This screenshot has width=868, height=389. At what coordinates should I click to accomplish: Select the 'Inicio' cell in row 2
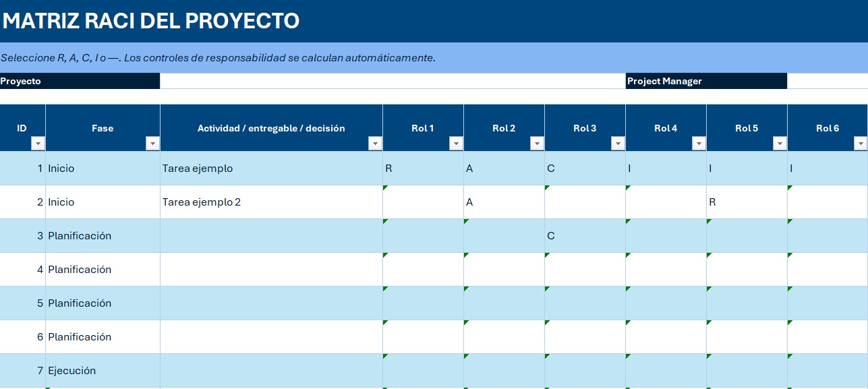tap(103, 202)
